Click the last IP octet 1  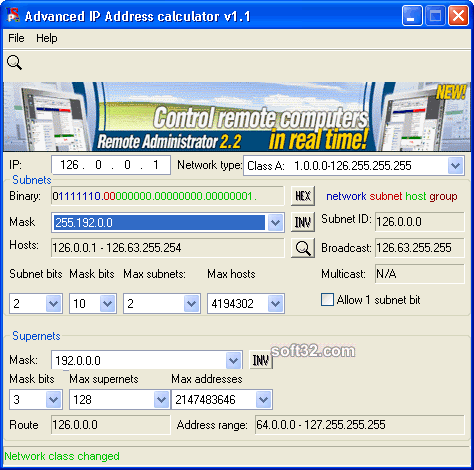point(156,165)
